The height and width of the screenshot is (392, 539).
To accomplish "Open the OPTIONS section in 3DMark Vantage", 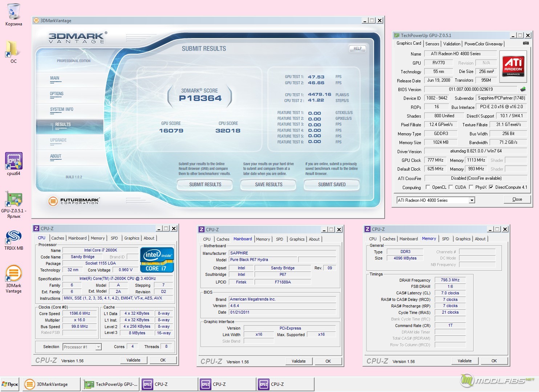I will pos(57,94).
